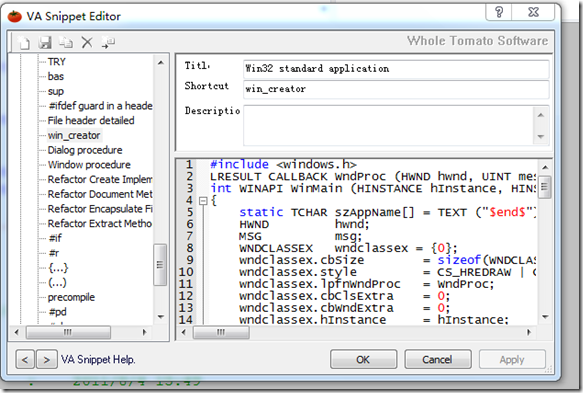Select the bas snippet
This screenshot has height=393, width=583.
pos(56,76)
